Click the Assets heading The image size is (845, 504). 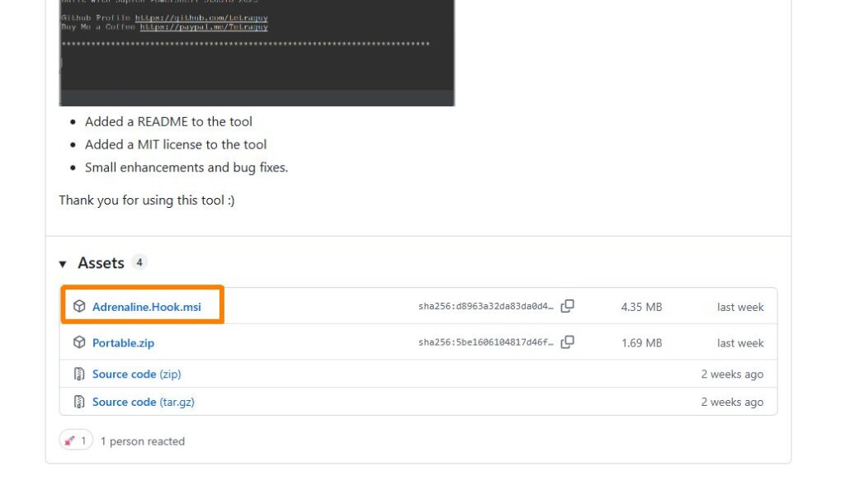pos(101,263)
